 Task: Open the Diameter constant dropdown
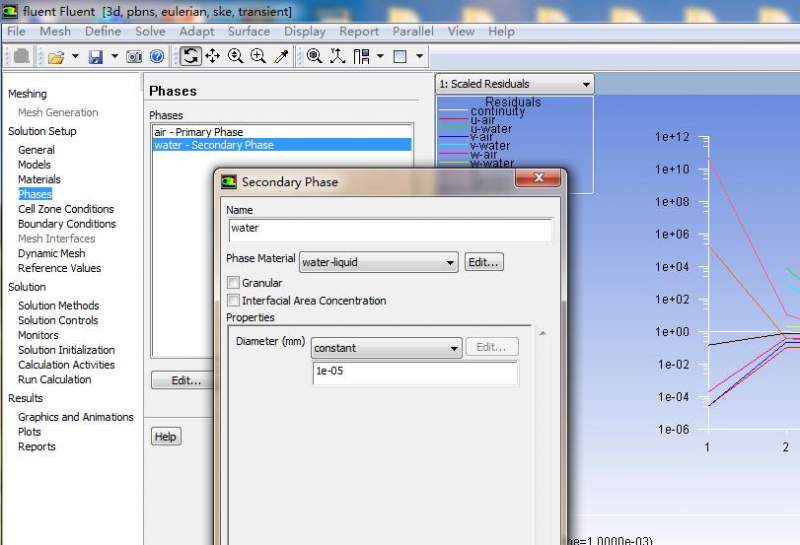click(387, 348)
